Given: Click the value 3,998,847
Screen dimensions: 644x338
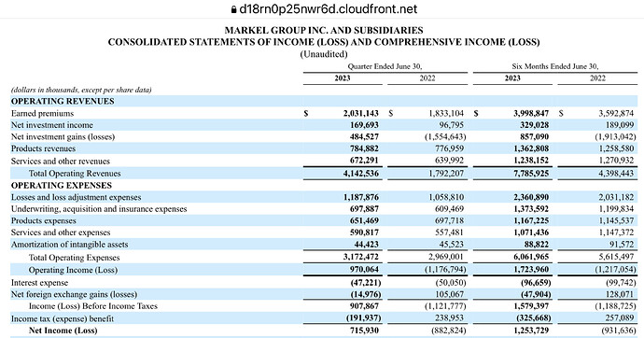Looking at the screenshot, I should point(531,113).
